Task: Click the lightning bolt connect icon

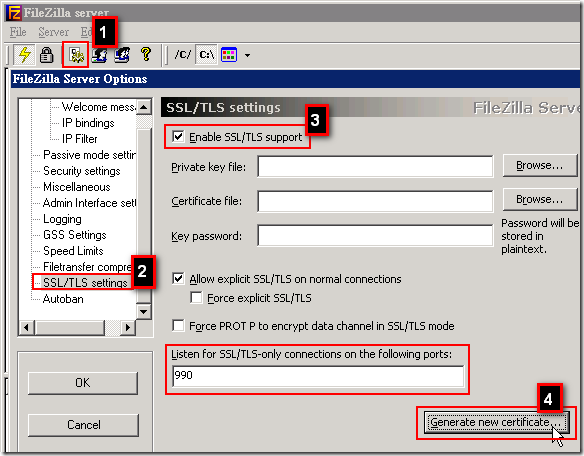Action: pos(25,55)
